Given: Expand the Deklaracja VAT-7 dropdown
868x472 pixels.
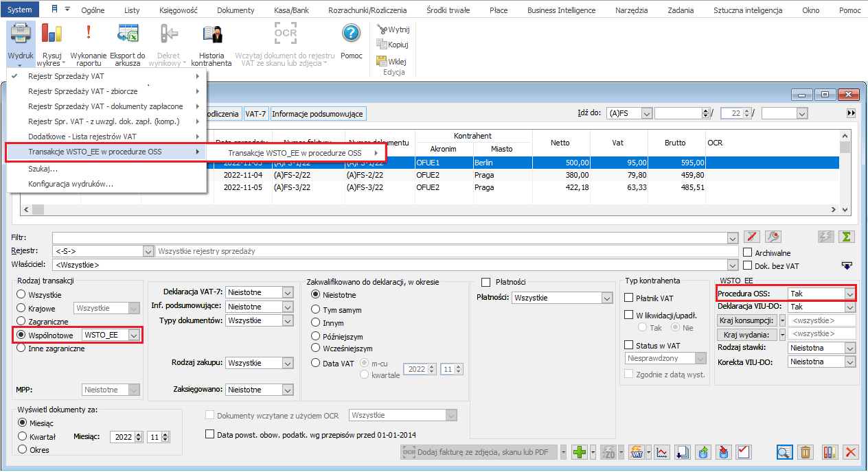Looking at the screenshot, I should [x=288, y=292].
